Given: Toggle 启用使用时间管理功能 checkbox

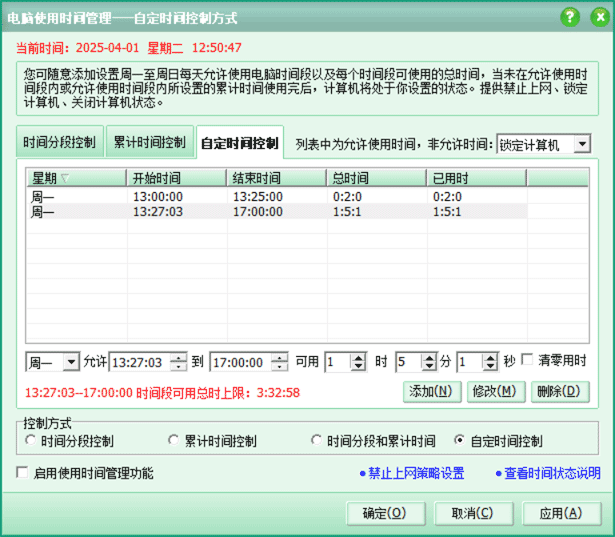Looking at the screenshot, I should point(22,473).
